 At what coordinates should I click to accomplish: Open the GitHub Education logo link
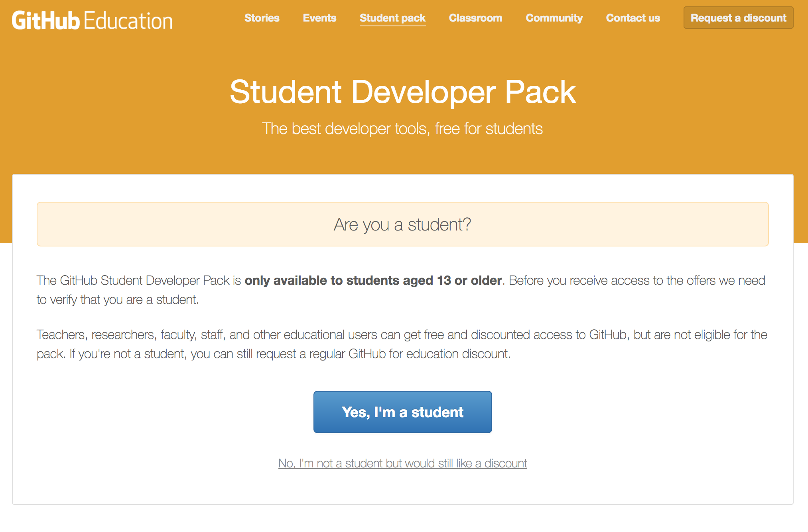[92, 20]
